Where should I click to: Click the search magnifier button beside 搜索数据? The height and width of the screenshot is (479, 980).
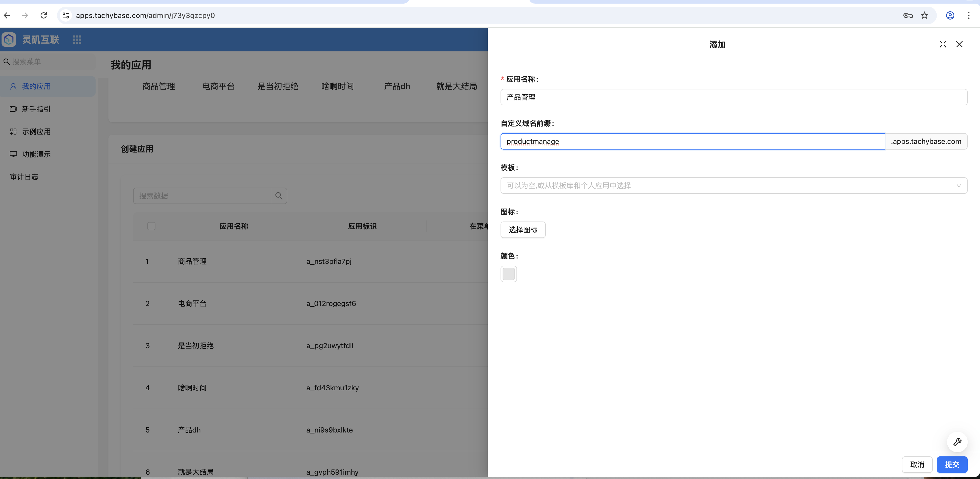click(x=279, y=196)
